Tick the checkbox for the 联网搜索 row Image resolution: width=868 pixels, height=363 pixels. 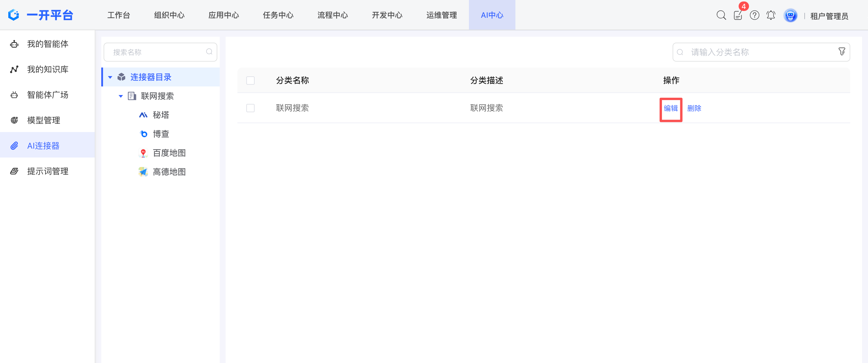click(250, 108)
